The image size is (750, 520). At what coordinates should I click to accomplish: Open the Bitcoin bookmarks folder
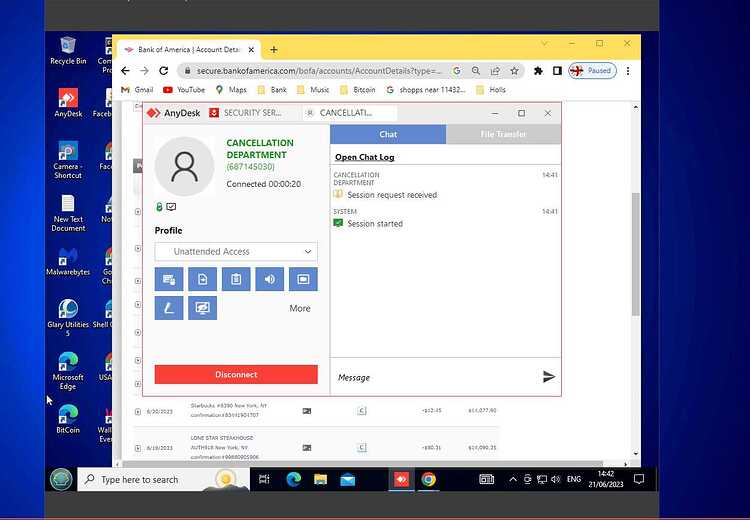[357, 90]
